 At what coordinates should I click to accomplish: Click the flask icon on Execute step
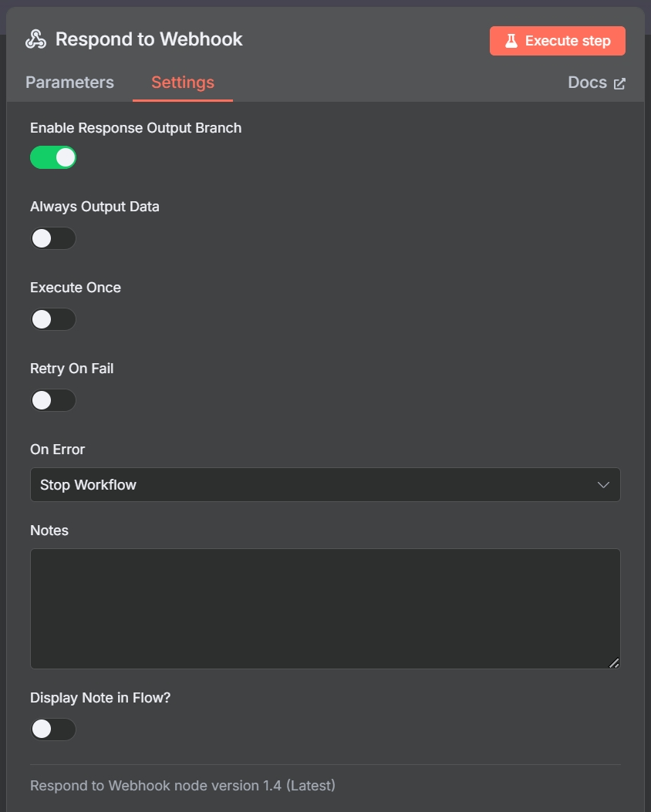pos(511,41)
